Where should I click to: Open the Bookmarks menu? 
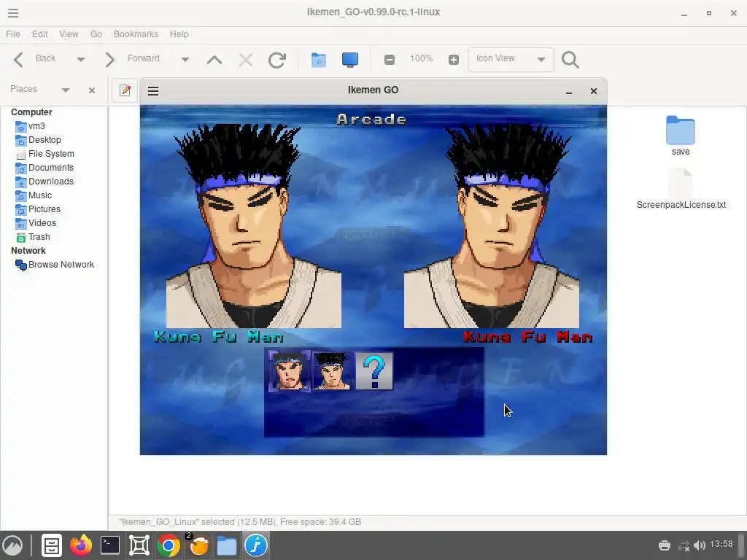coord(136,34)
